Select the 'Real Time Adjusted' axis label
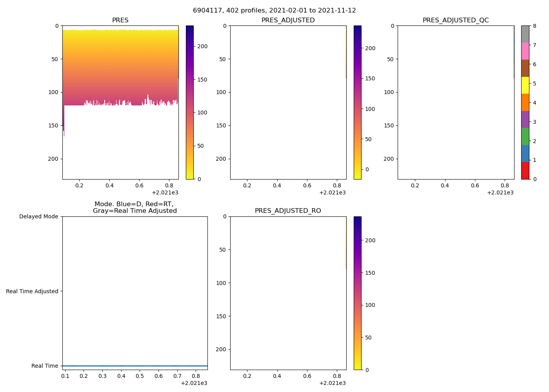This screenshot has height=392, width=549. (32, 291)
